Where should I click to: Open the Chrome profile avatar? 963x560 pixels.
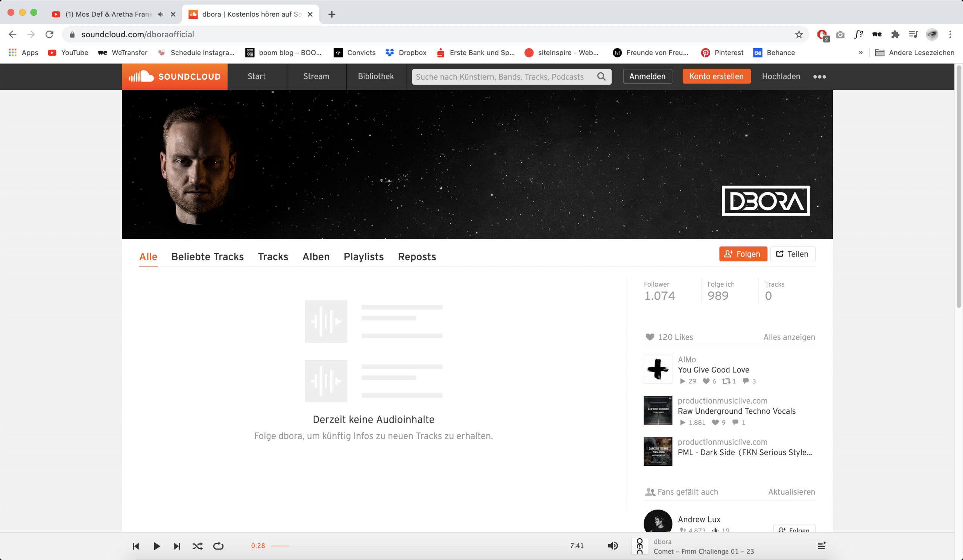[x=932, y=34]
